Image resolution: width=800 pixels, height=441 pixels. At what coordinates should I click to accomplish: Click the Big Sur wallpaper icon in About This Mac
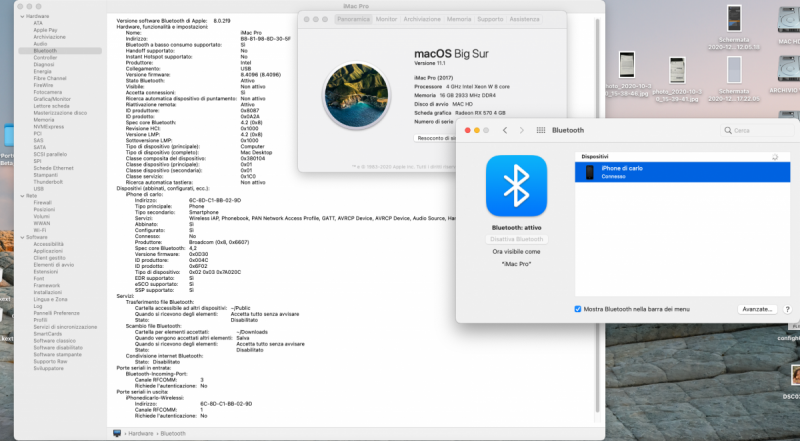357,95
